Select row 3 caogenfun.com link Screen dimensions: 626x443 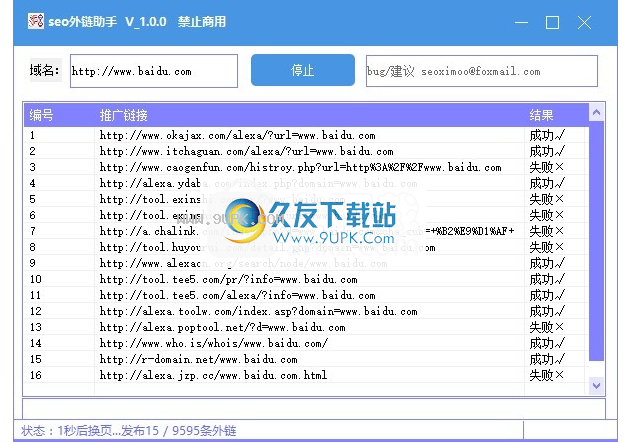point(300,167)
